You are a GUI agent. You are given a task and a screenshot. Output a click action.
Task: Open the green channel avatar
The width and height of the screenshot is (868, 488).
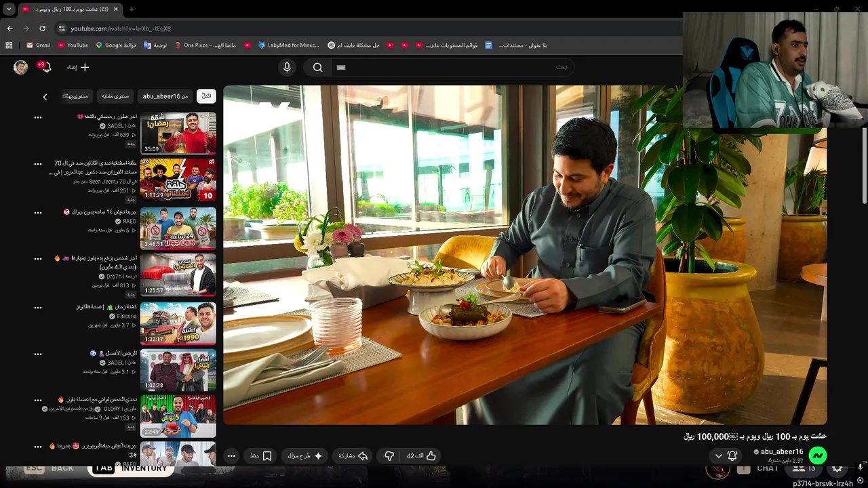pyautogui.click(x=818, y=455)
